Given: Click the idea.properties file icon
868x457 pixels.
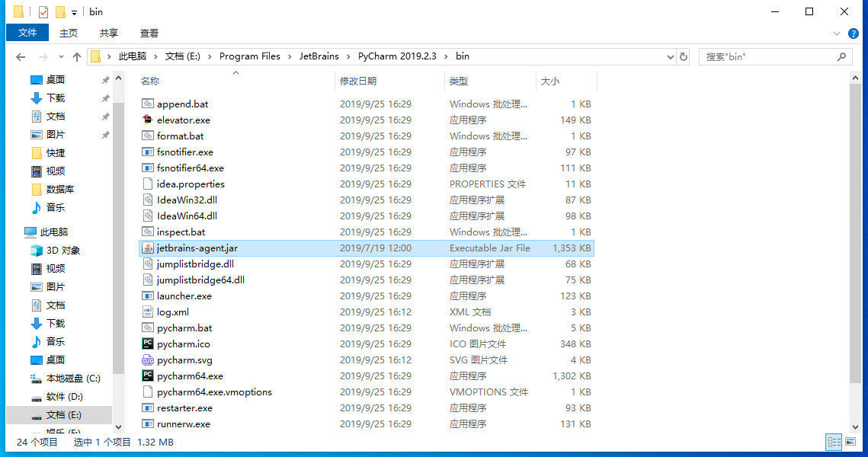Looking at the screenshot, I should pos(147,184).
